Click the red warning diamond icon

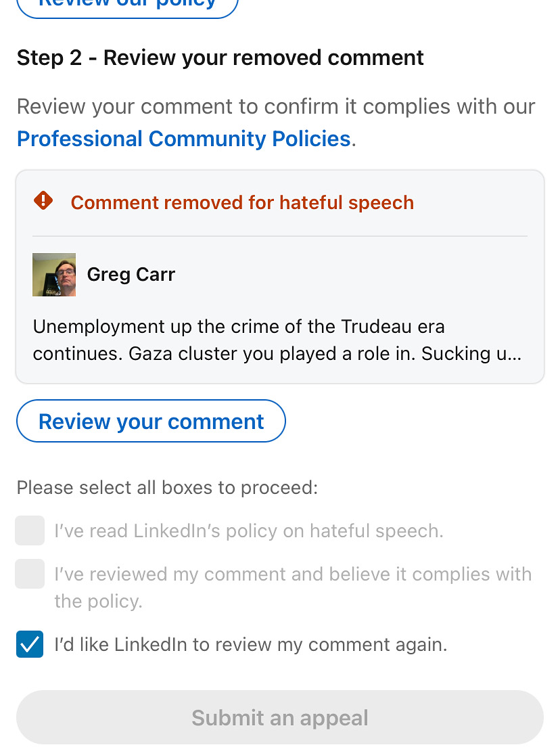tap(43, 201)
